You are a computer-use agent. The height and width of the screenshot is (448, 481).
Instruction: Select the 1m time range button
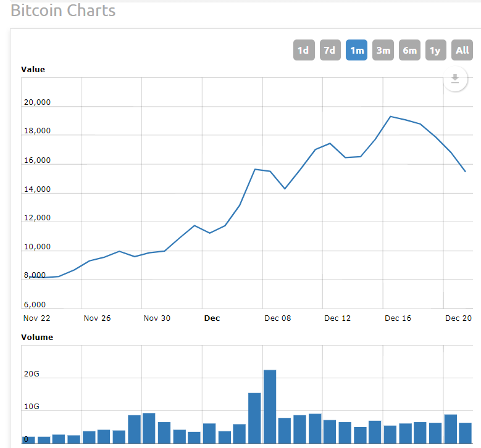click(x=357, y=51)
